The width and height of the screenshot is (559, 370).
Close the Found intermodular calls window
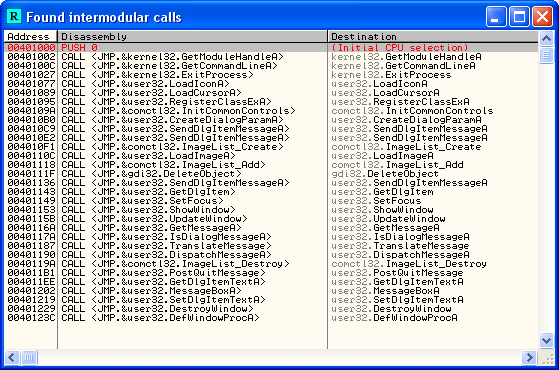pyautogui.click(x=542, y=17)
